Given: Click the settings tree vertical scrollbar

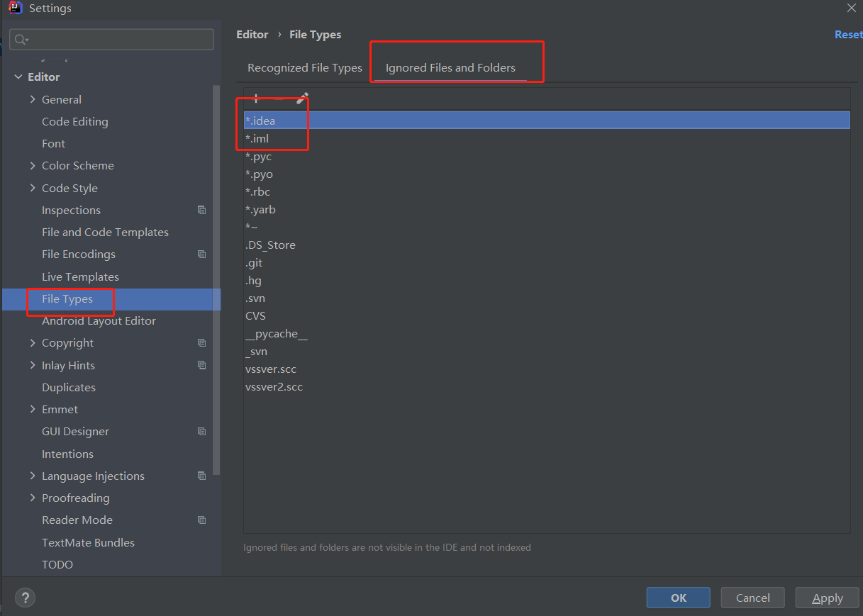Looking at the screenshot, I should click(216, 280).
